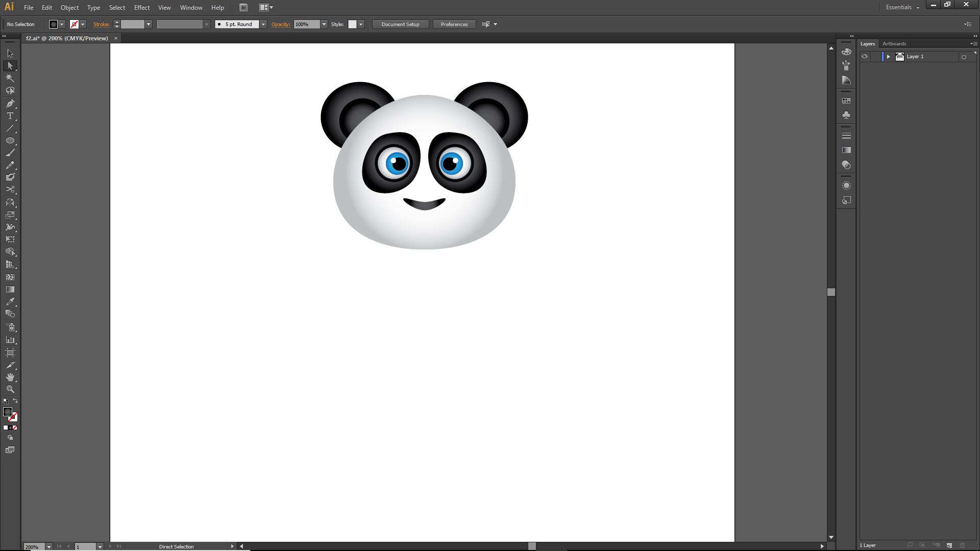Select the Type tool
980x551 pixels.
tap(10, 116)
